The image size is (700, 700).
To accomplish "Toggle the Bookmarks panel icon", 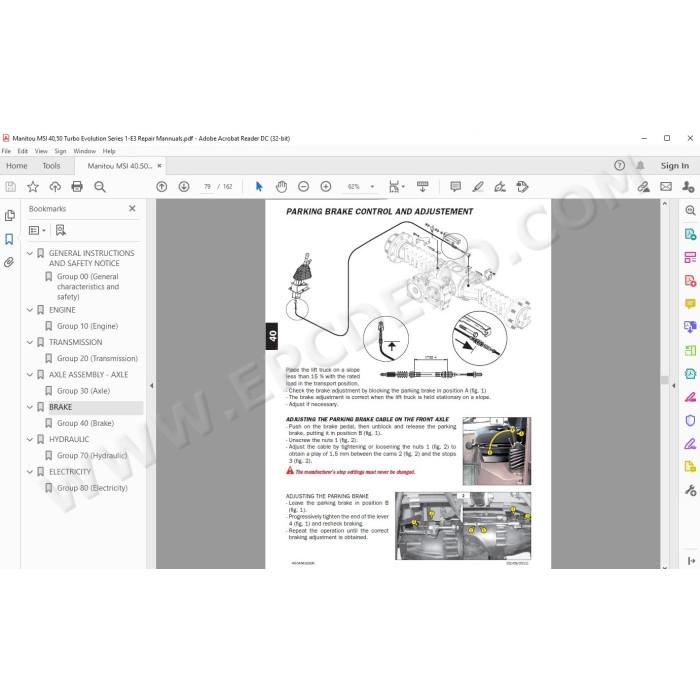I will 9,239.
